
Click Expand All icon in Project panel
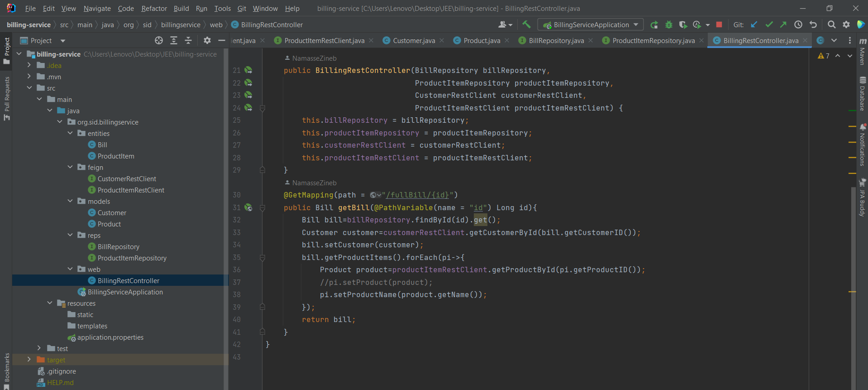pyautogui.click(x=174, y=41)
